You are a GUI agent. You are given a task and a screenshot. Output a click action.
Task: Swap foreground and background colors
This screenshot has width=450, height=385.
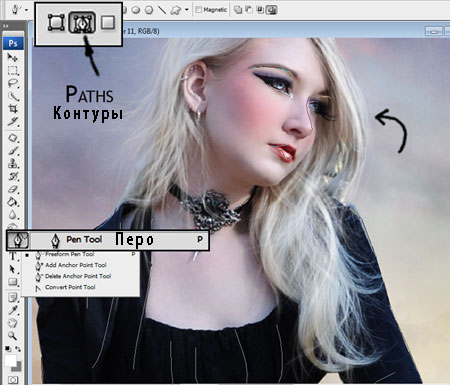click(18, 349)
